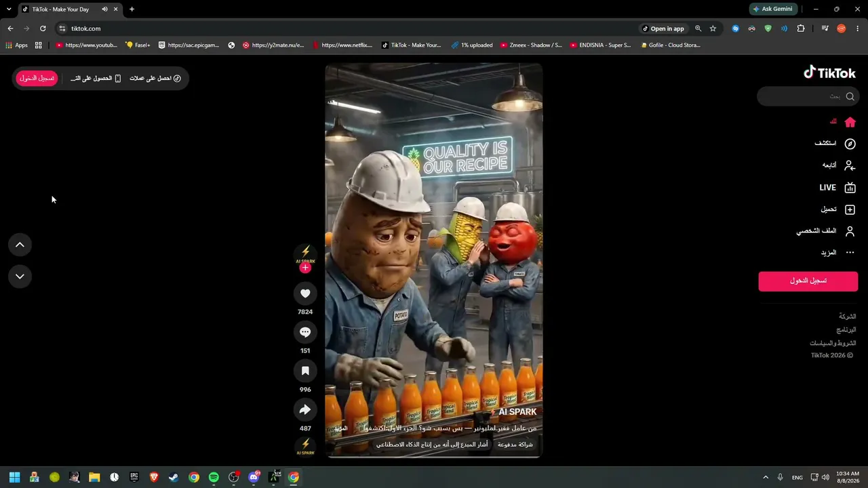This screenshot has width=868, height=488.
Task: Open the Fasel+ bookmark
Action: [138, 45]
